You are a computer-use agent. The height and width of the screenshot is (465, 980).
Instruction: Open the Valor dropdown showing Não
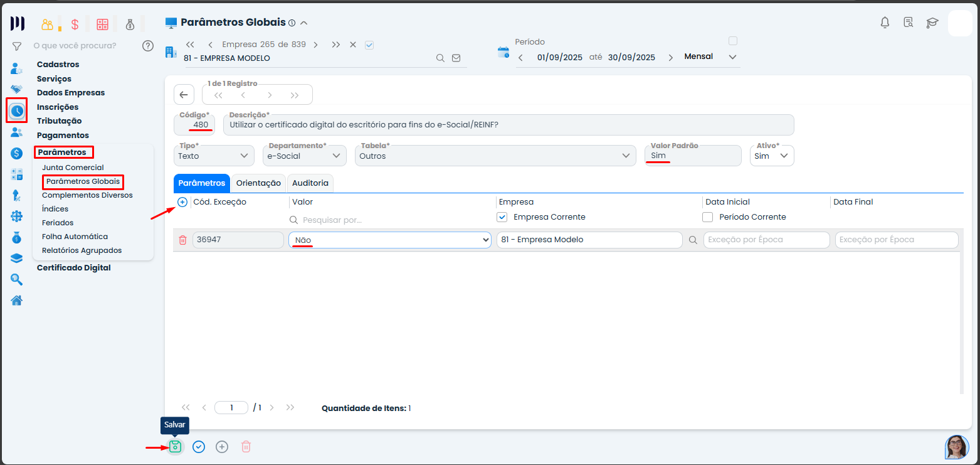click(x=389, y=240)
